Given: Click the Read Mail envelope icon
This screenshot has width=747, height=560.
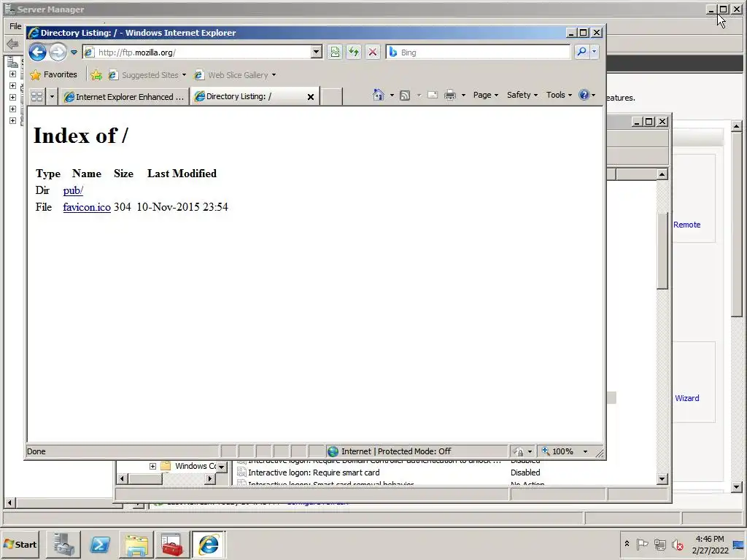Looking at the screenshot, I should tap(433, 96).
